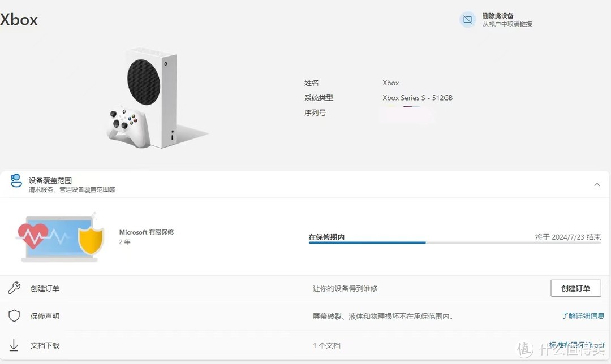The height and width of the screenshot is (364, 611).
Task: Collapse the 设备覆盖范围 section chevron
Action: pyautogui.click(x=597, y=184)
